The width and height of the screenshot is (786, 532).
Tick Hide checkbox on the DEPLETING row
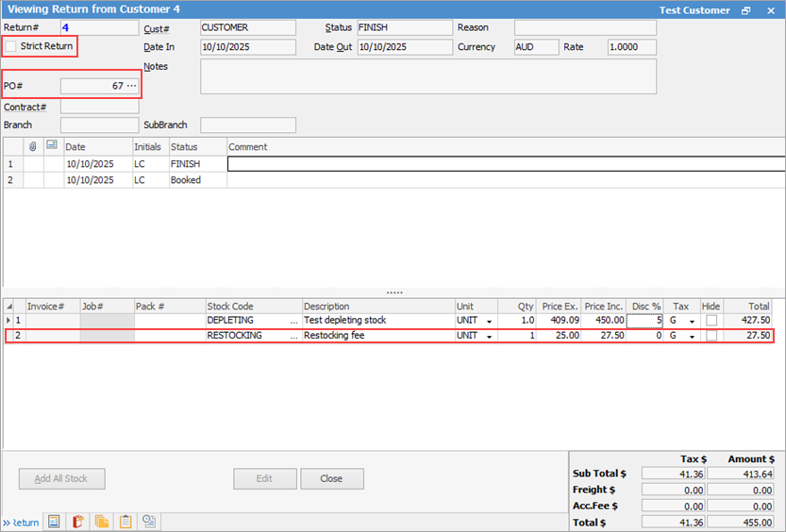(711, 321)
